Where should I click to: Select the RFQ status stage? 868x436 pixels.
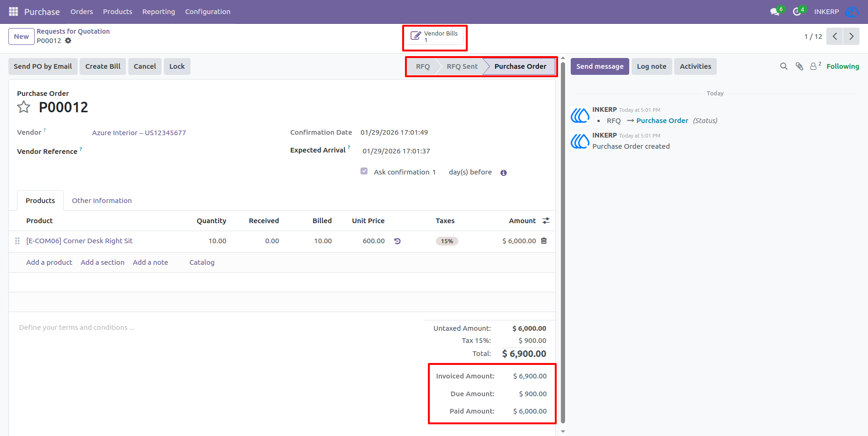point(423,66)
